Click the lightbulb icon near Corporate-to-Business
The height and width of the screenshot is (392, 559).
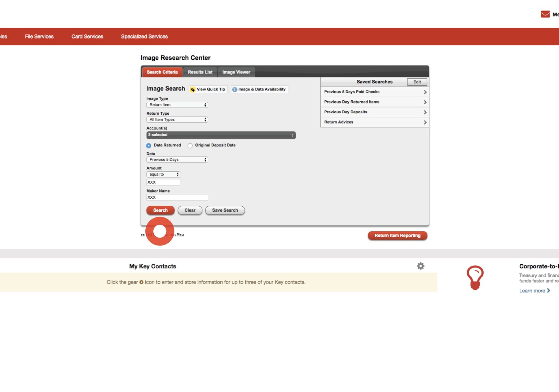(475, 277)
